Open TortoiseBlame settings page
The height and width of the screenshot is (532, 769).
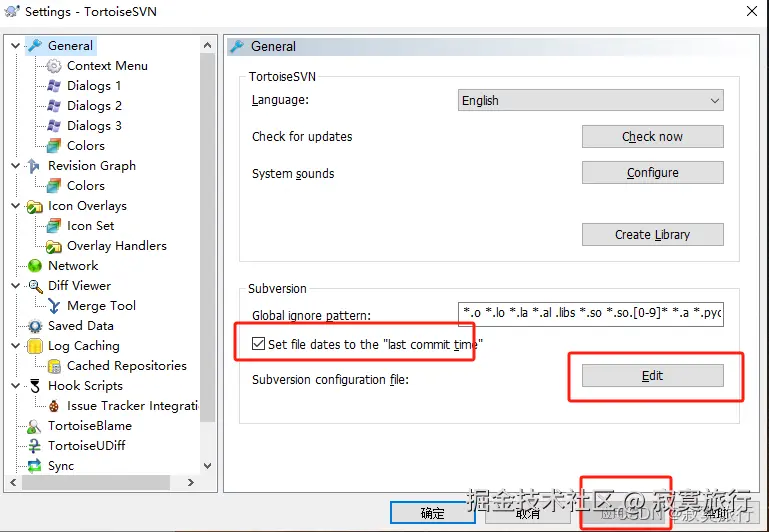(x=90, y=426)
